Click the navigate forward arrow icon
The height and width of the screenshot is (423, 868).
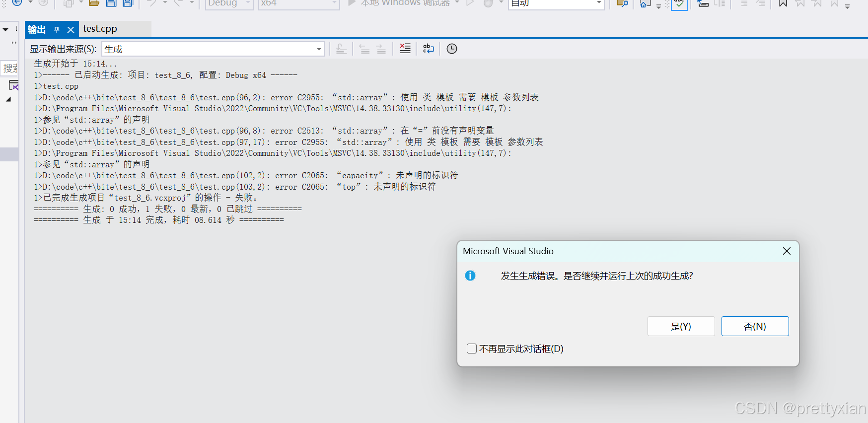pos(44,3)
